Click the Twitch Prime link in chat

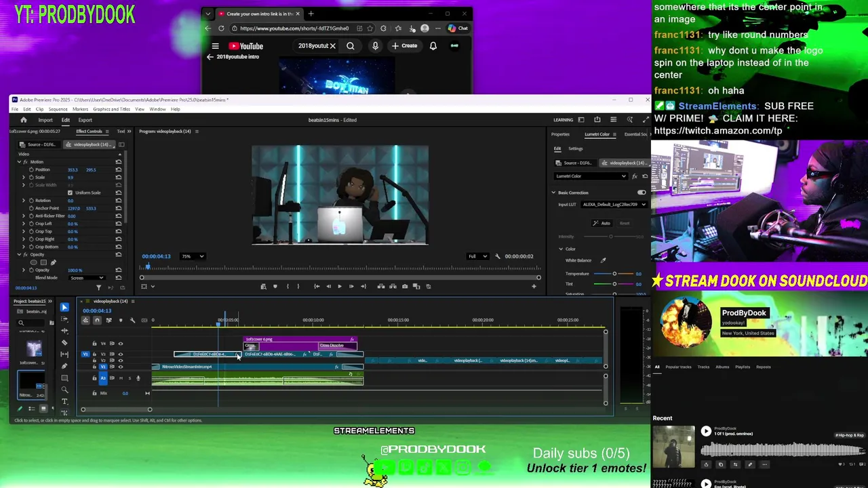click(x=718, y=131)
